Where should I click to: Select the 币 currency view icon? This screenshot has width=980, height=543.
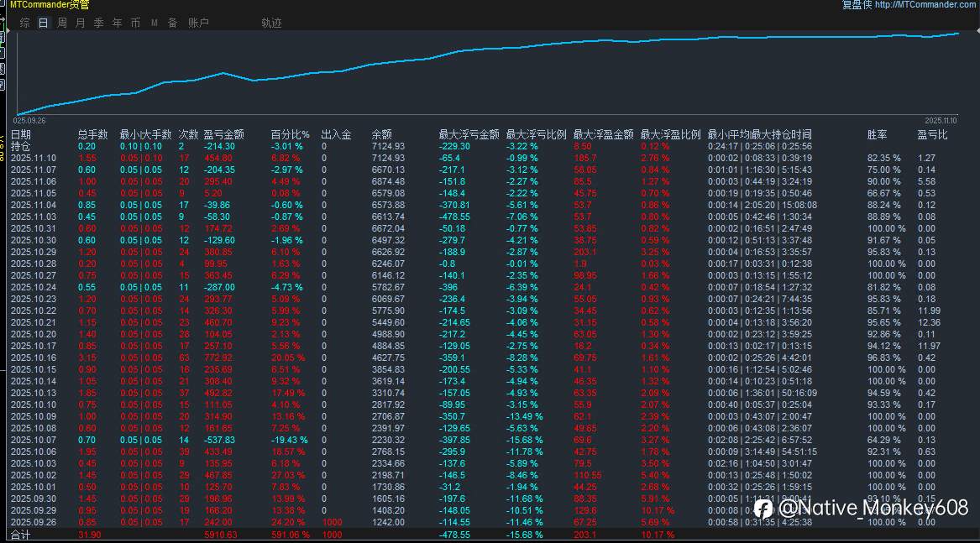[x=134, y=23]
